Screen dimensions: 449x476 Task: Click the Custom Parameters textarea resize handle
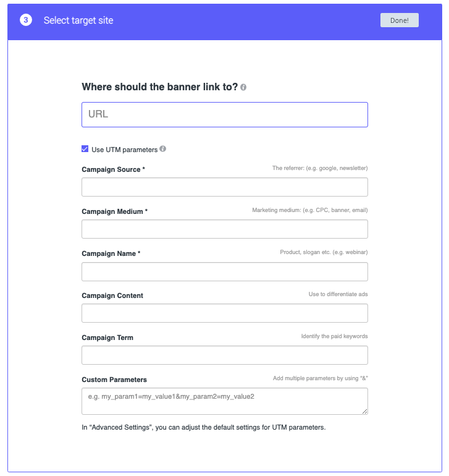click(x=364, y=410)
